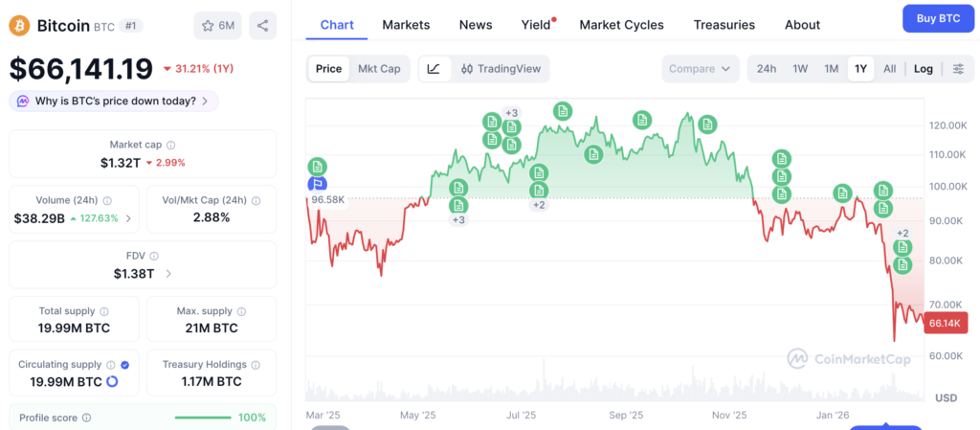Toggle the Log scale option

924,69
